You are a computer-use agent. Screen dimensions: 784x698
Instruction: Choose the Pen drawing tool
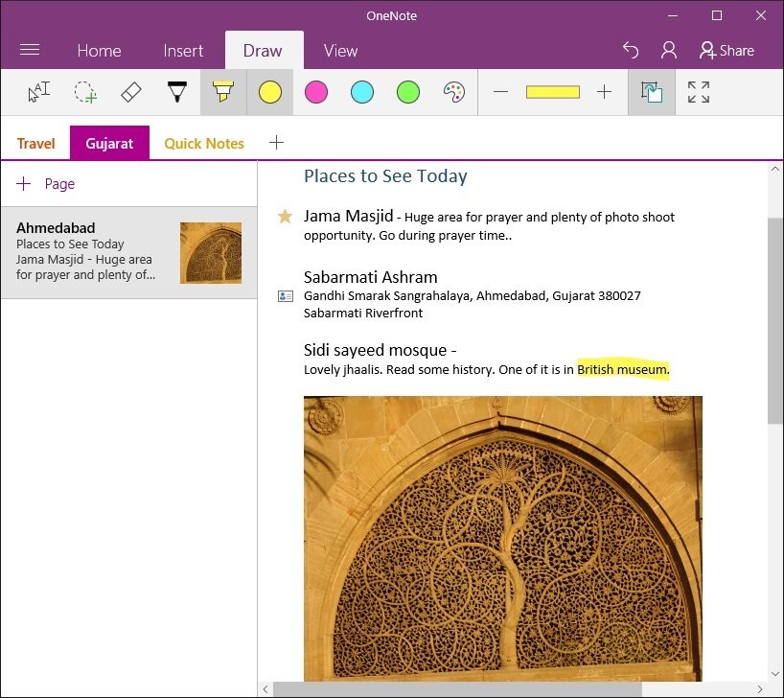(x=176, y=92)
